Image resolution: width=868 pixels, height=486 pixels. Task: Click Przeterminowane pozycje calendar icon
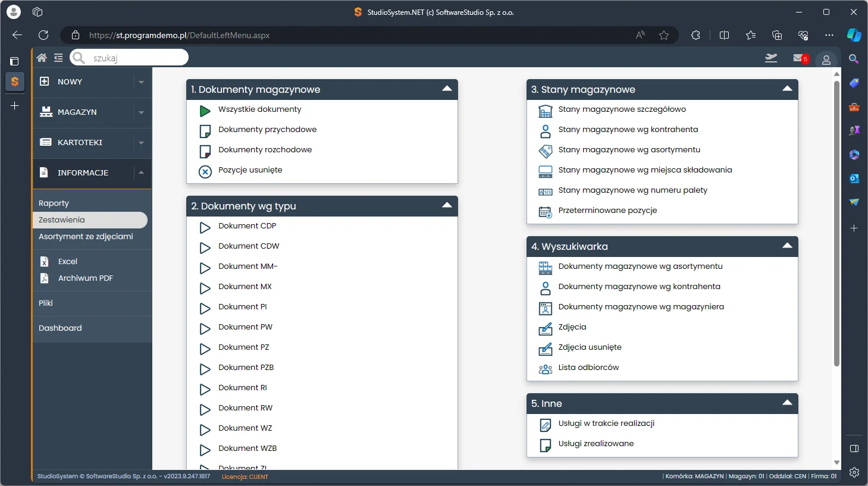pyautogui.click(x=545, y=212)
